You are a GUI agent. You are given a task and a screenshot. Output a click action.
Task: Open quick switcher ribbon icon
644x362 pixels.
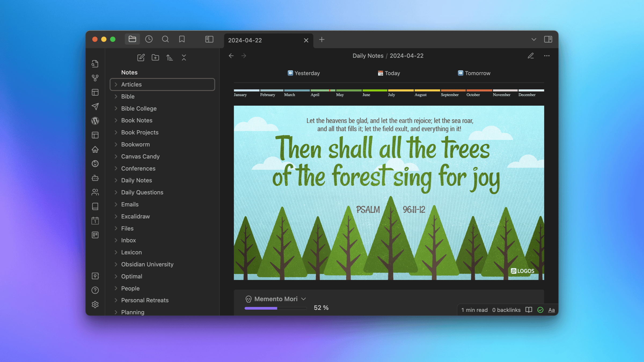95,64
